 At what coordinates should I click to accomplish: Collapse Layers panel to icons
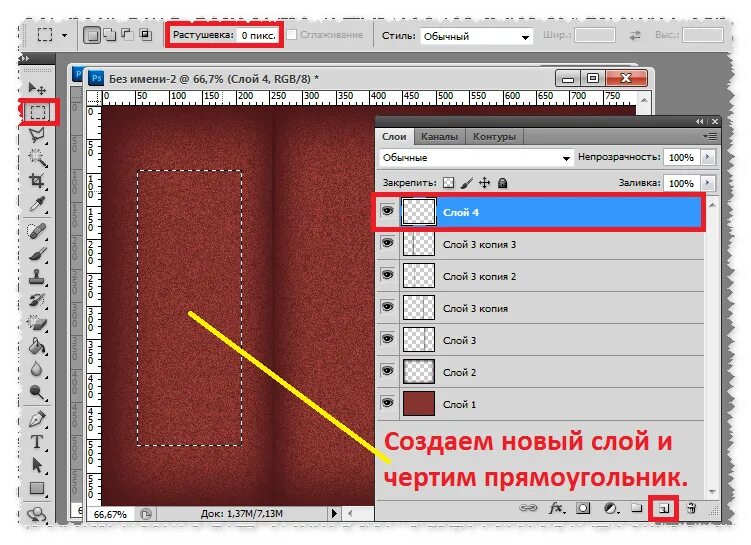point(700,122)
